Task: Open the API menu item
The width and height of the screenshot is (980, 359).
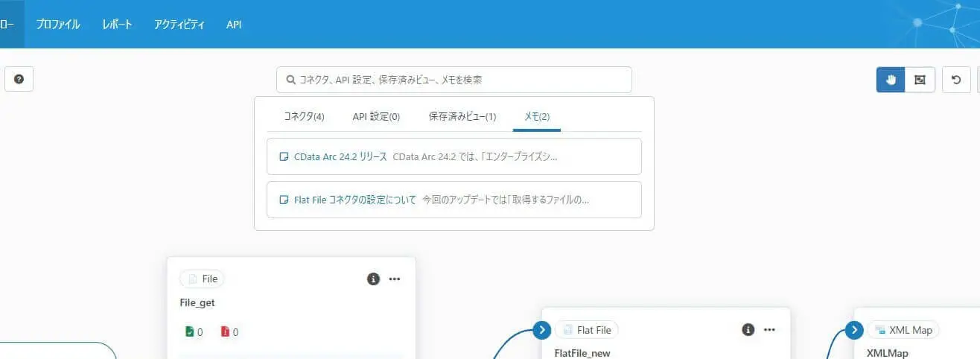Action: (x=234, y=25)
